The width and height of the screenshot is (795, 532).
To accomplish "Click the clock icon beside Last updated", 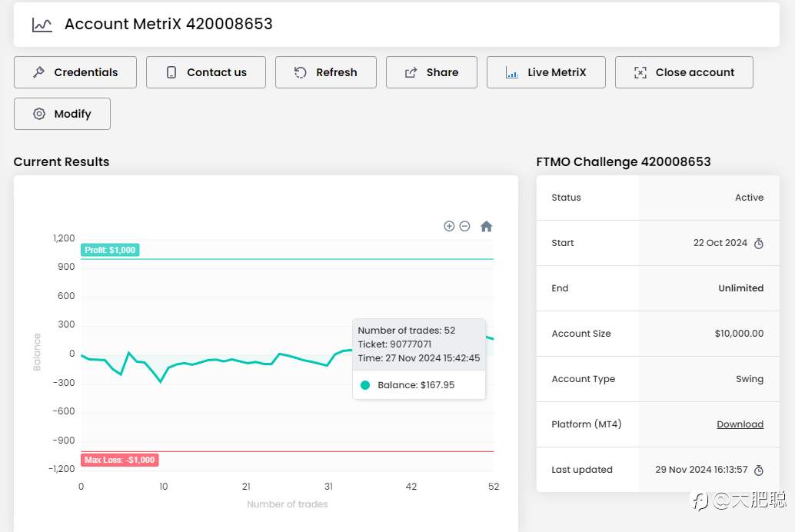I will (759, 470).
